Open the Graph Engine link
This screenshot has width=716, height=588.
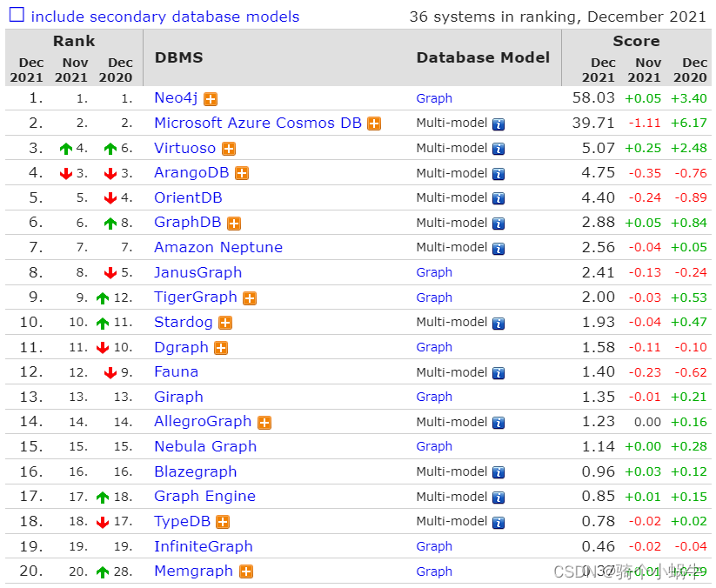coord(204,497)
